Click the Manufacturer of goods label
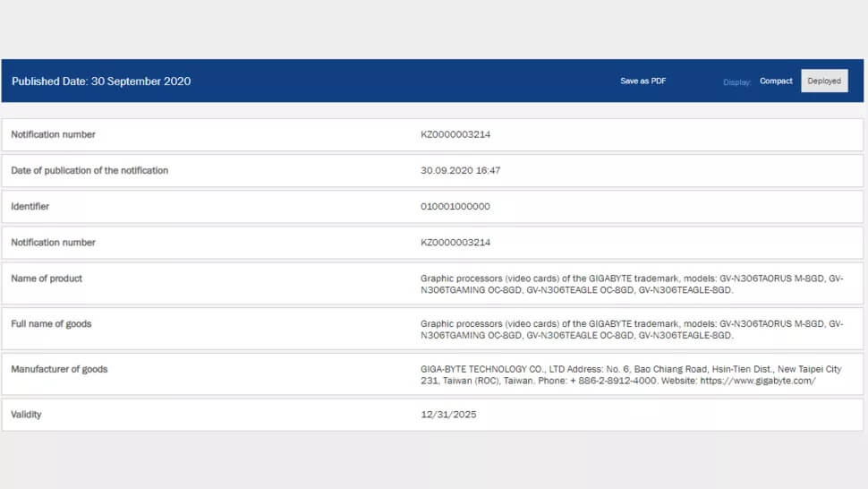The image size is (868, 489). (x=59, y=369)
